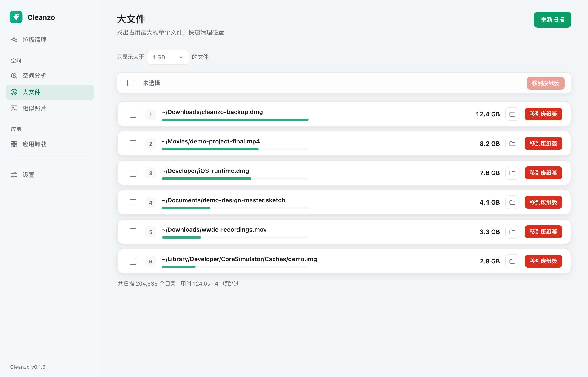Tick the iOS-runtime.dmg checkbox
The width and height of the screenshot is (588, 377).
tap(133, 173)
